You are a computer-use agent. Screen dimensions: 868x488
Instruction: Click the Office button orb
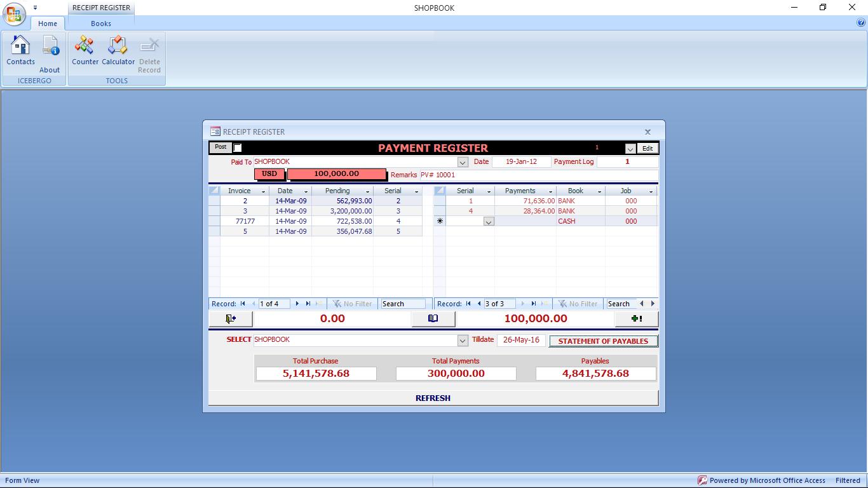14,14
